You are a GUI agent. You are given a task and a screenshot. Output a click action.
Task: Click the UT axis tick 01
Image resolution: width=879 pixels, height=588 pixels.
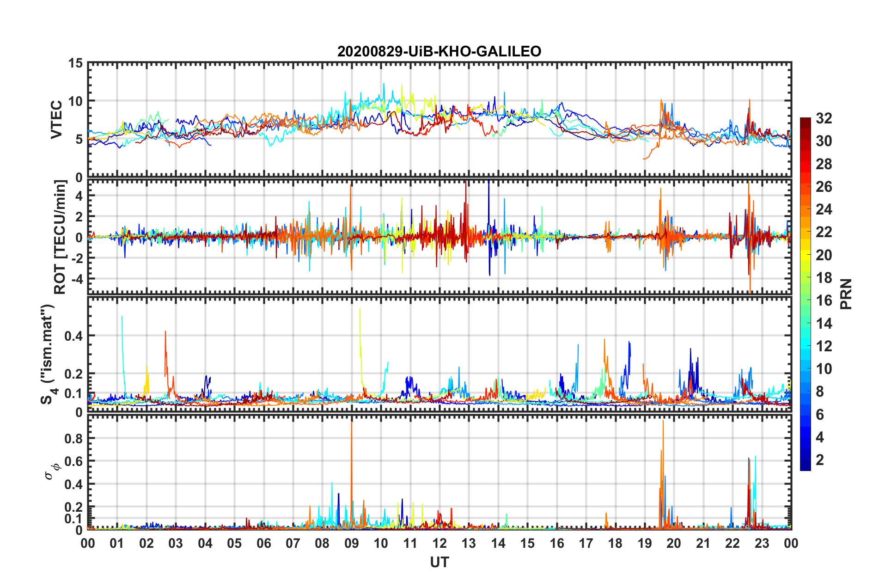click(117, 543)
